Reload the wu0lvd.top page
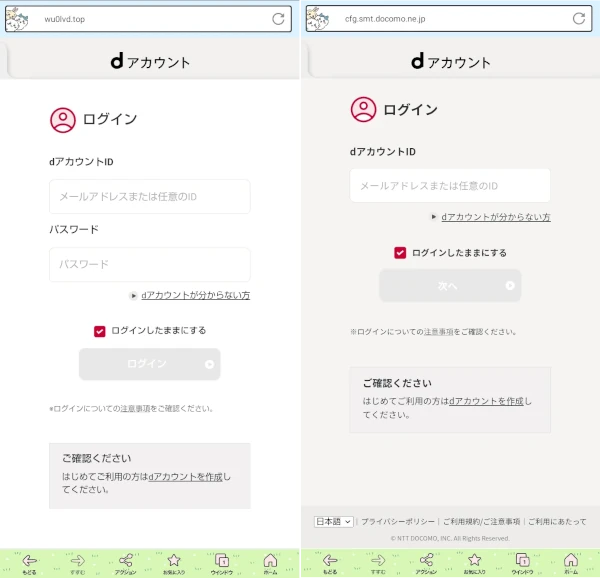Viewport: 600px width, 578px height. pyautogui.click(x=278, y=19)
